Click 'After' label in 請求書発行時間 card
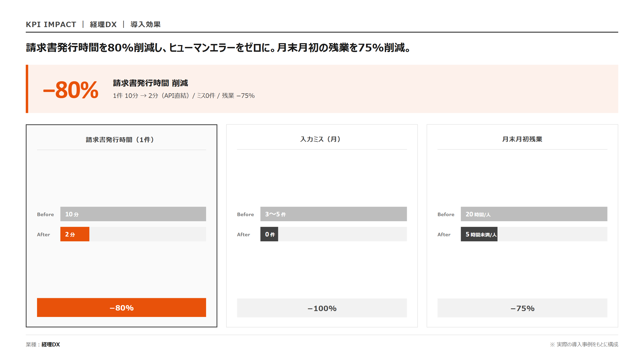The height and width of the screenshot is (362, 644). (43, 234)
